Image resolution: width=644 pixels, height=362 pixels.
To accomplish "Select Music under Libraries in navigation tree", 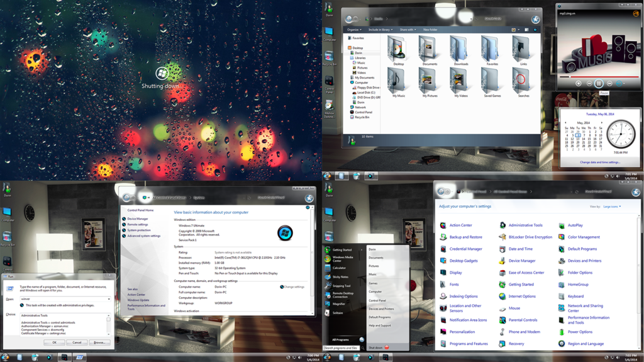I will pos(361,63).
